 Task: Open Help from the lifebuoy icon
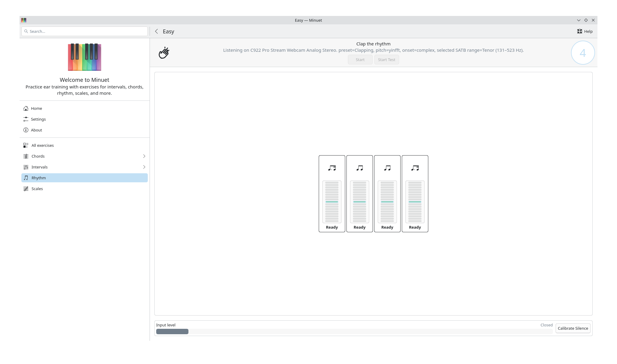[x=580, y=31]
